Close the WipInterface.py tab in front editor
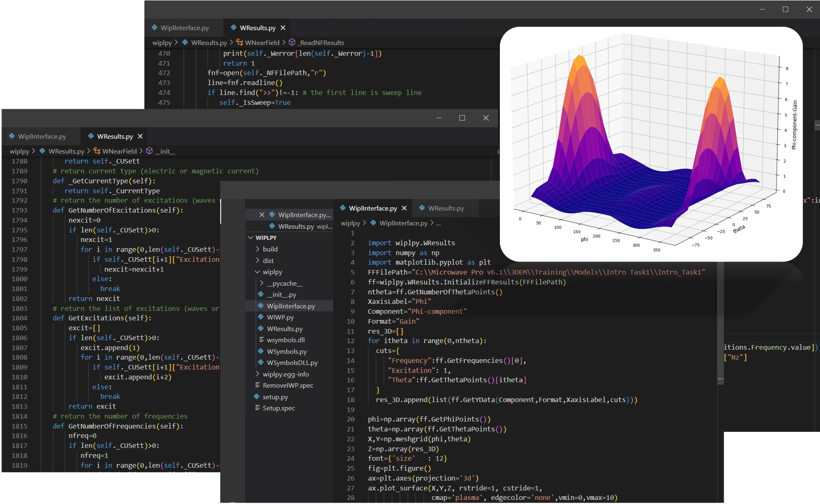This screenshot has width=820, height=504. [x=404, y=208]
